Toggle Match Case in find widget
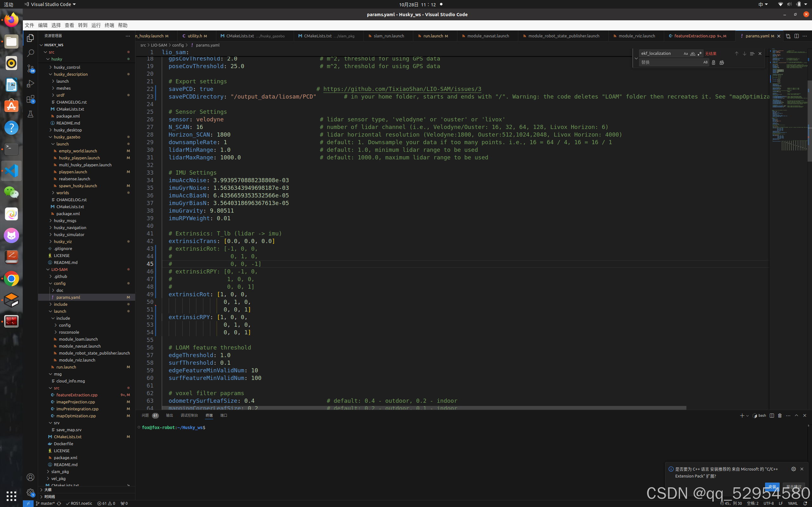Screen dimensions: 812x507 [x=685, y=54]
